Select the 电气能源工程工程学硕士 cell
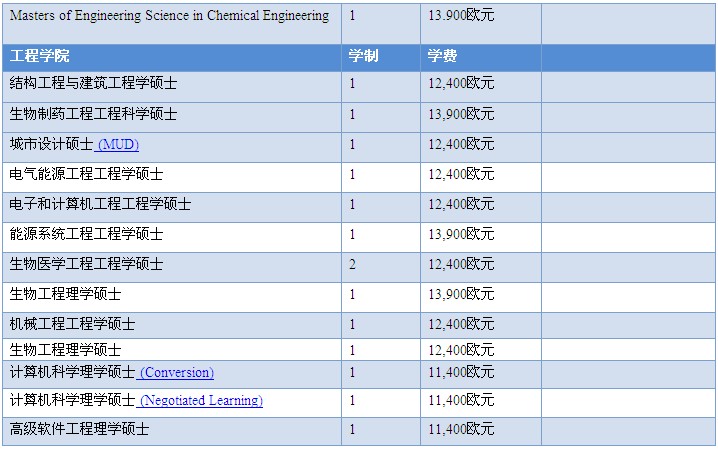The height and width of the screenshot is (450, 718). click(x=86, y=175)
